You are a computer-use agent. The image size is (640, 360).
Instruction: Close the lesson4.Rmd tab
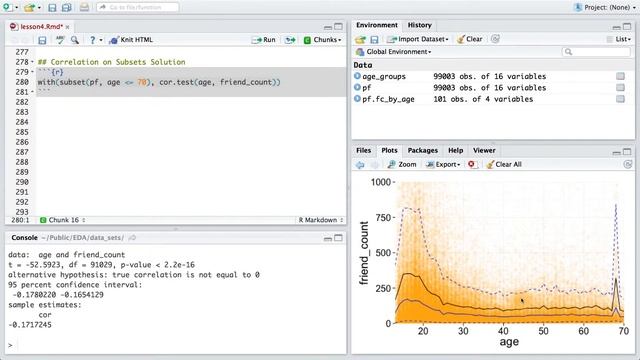click(x=67, y=27)
